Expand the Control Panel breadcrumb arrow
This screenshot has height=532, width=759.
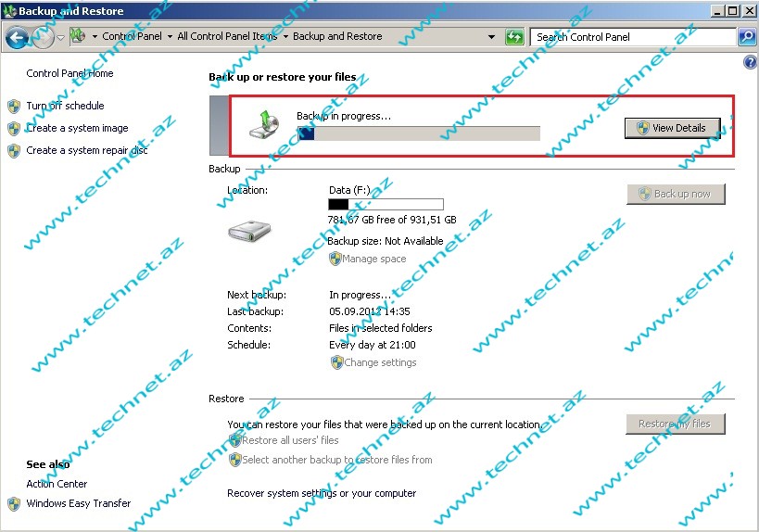pyautogui.click(x=170, y=37)
